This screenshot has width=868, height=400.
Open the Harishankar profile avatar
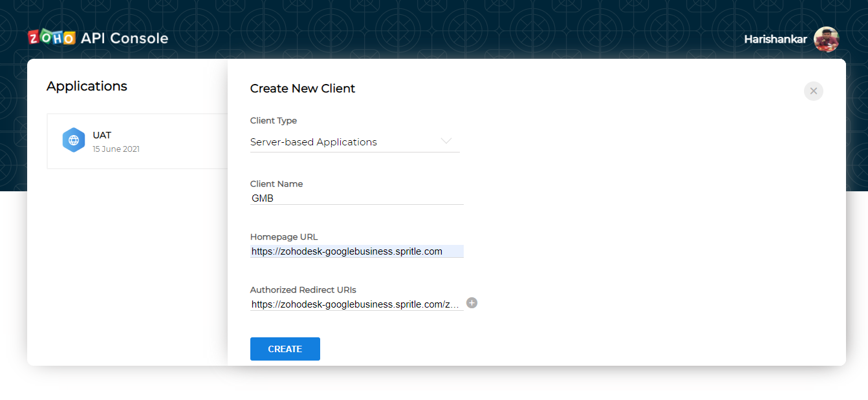tap(826, 39)
